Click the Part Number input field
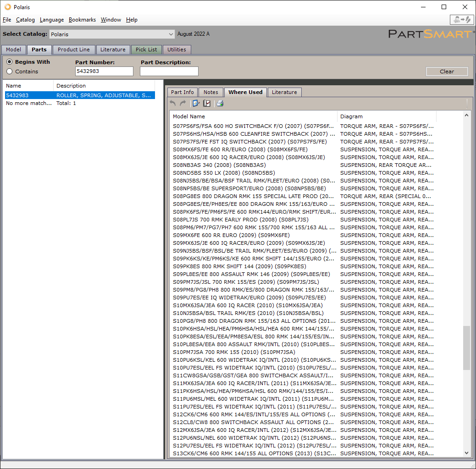The image size is (476, 469). tap(104, 72)
